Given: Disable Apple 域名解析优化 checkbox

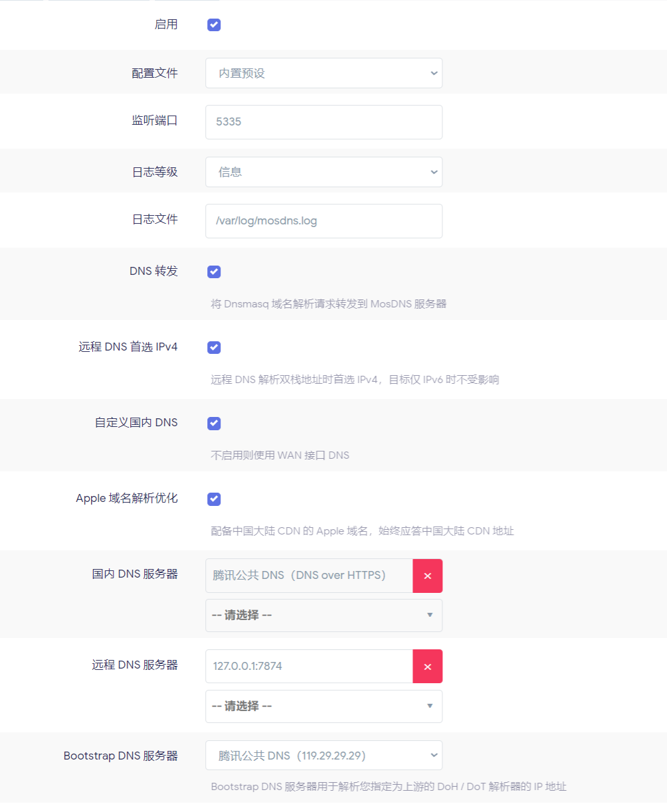Looking at the screenshot, I should point(214,499).
